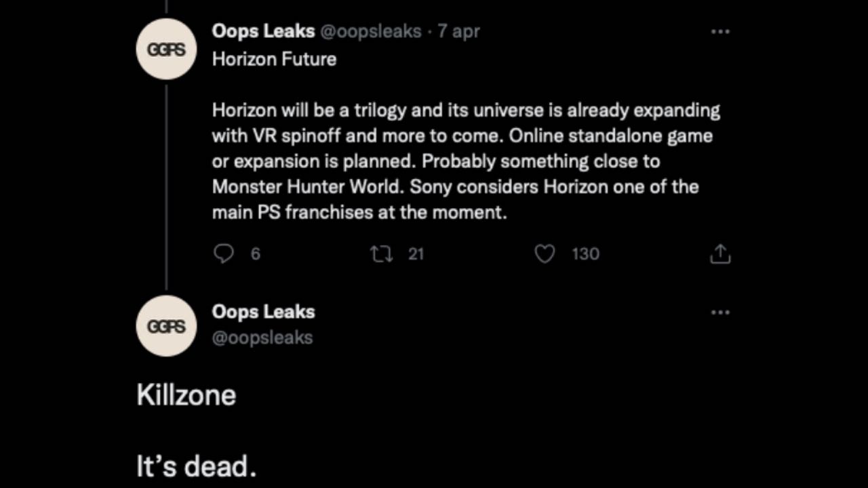Click the like count 130
The image size is (868, 488).
[585, 253]
